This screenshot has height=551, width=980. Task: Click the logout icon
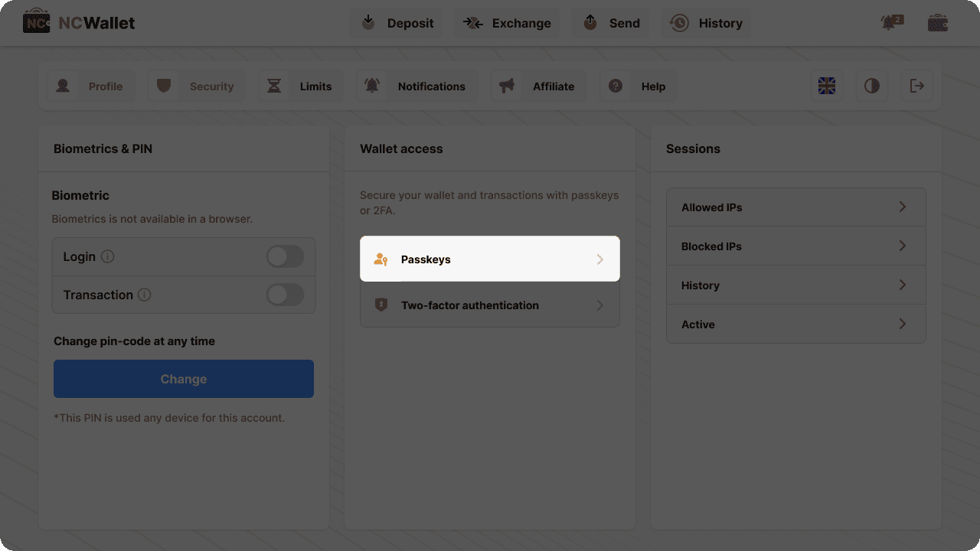pyautogui.click(x=916, y=86)
